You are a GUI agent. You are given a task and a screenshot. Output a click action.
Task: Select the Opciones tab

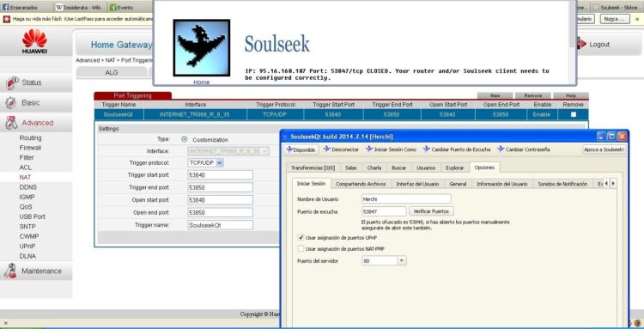click(x=484, y=168)
